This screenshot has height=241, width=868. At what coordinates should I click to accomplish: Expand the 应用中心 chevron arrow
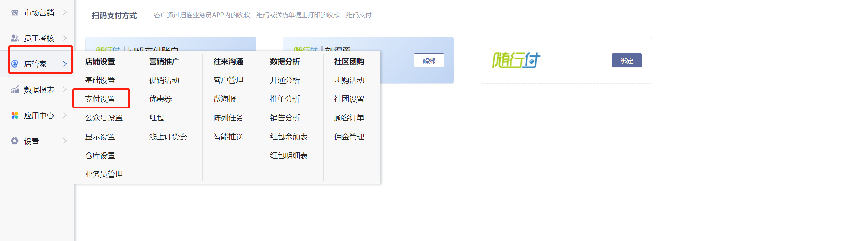click(x=65, y=115)
